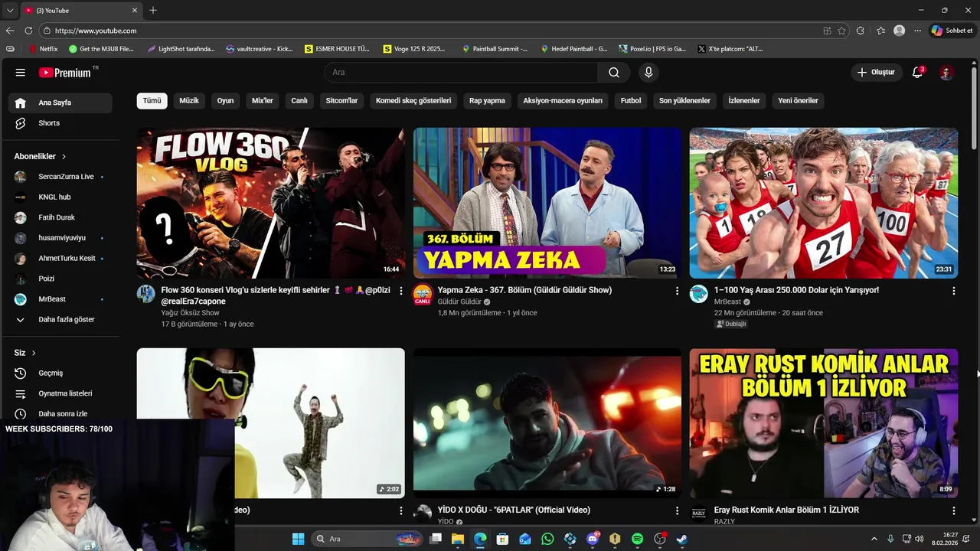
Task: Expand the Abonelikler section
Action: [x=40, y=156]
